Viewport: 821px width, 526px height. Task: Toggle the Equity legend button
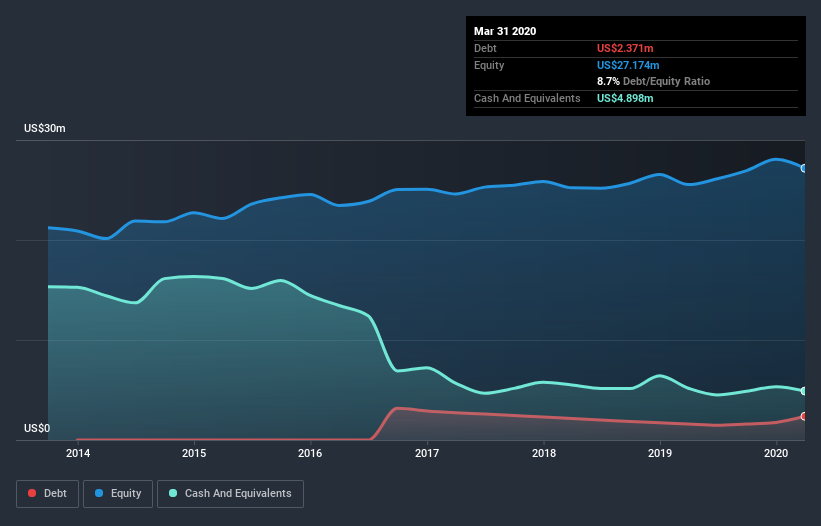tap(118, 494)
